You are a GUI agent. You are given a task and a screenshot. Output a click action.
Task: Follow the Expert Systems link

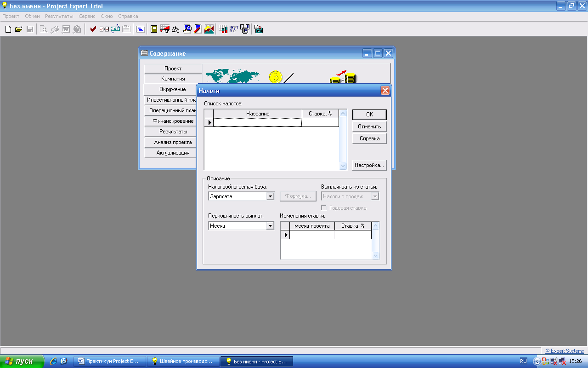pos(565,351)
